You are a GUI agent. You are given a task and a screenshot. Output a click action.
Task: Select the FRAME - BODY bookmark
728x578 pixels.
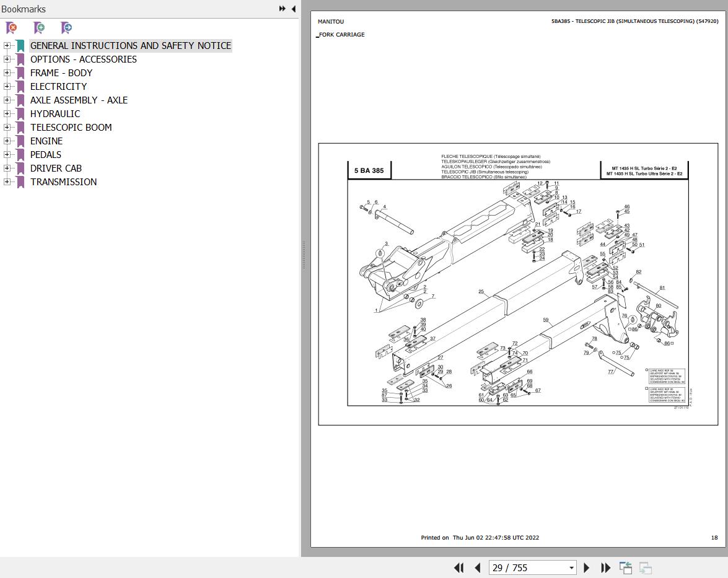[61, 73]
